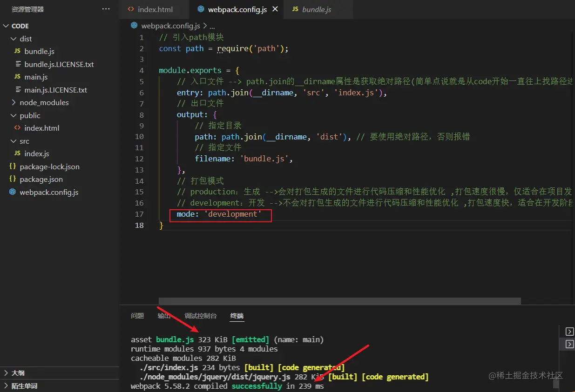This screenshot has height=392, width=575.
Task: Switch to the bundle.js editor tab
Action: 318,9
